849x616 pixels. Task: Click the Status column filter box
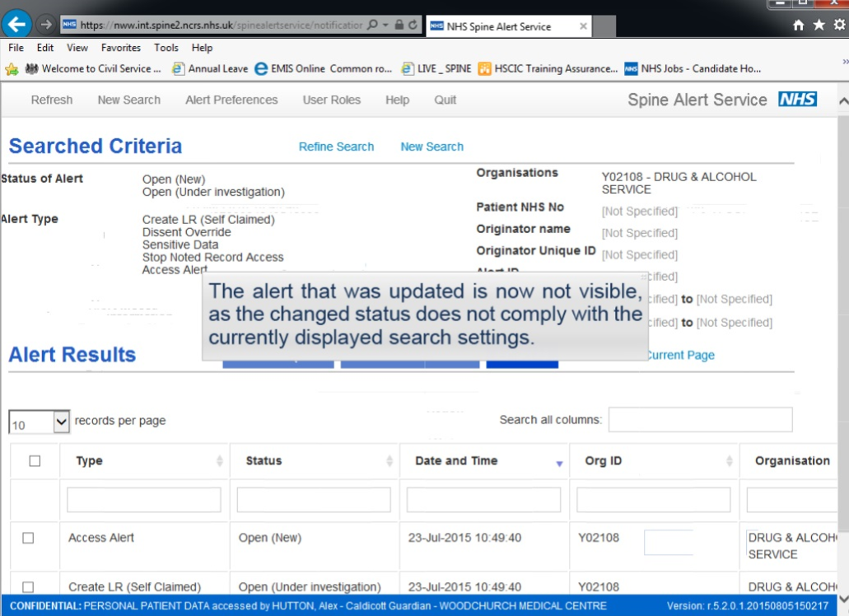314,500
